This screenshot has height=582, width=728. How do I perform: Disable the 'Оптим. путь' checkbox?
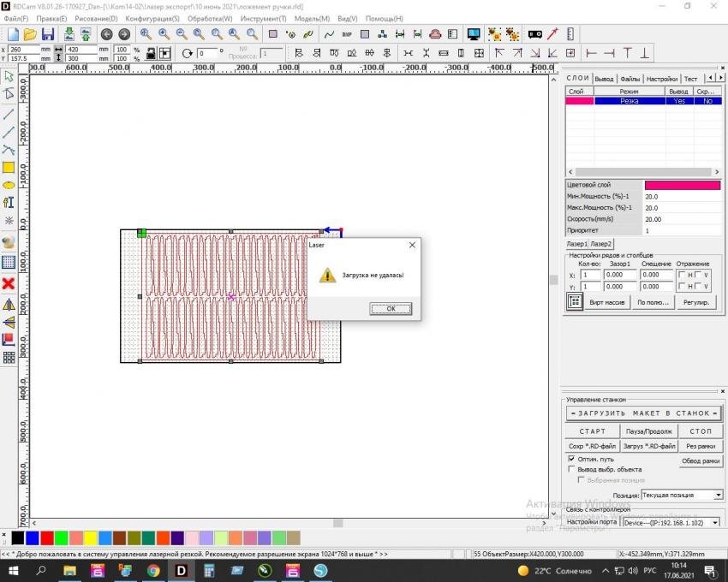point(572,459)
